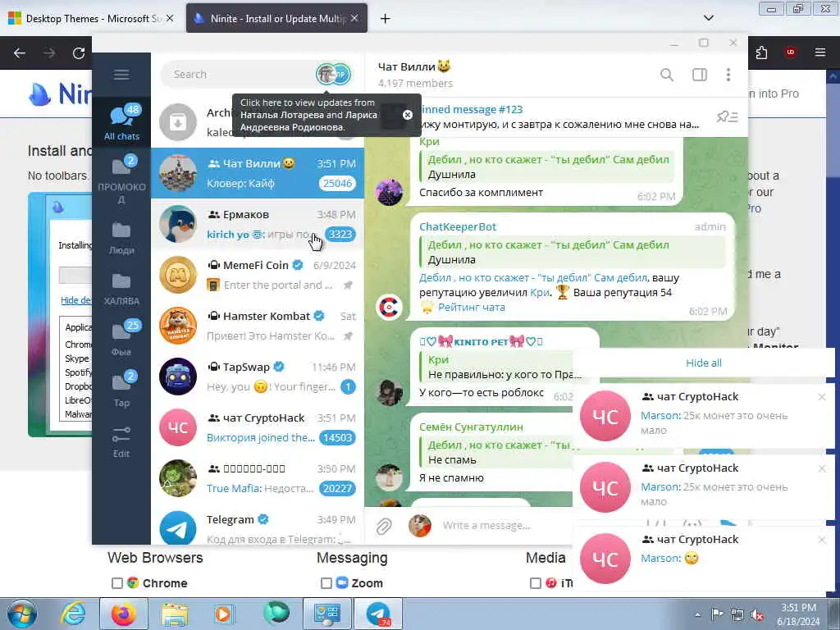Close the first CryptoHack notification
840x630 pixels.
click(822, 397)
